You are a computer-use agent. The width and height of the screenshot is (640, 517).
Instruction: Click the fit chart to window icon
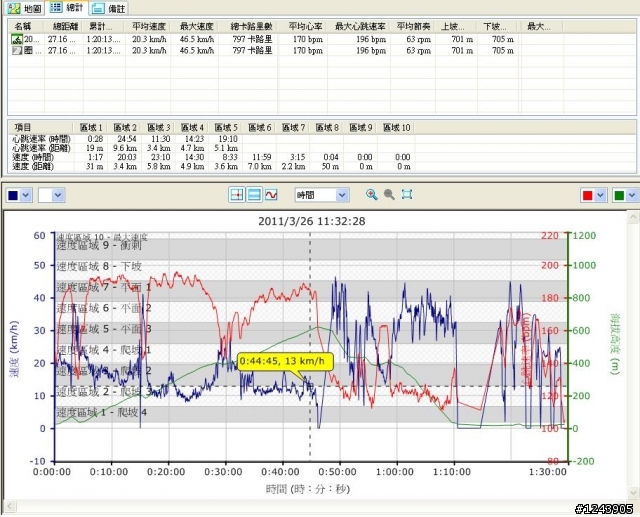pyautogui.click(x=407, y=195)
